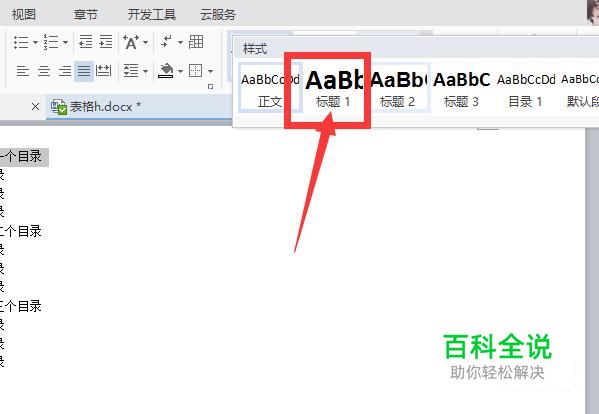This screenshot has height=414, width=599.
Task: Click the highlighted 个目录 heading line
Action: click(x=23, y=157)
